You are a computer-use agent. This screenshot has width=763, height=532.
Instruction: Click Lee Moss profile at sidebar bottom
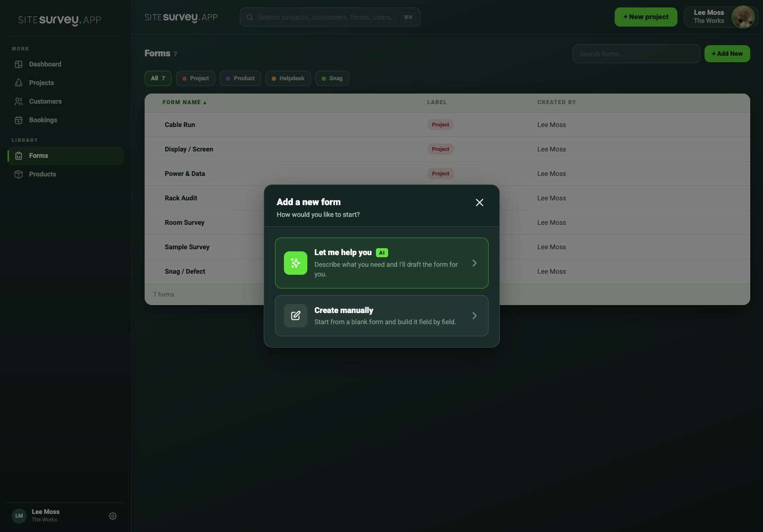point(46,516)
